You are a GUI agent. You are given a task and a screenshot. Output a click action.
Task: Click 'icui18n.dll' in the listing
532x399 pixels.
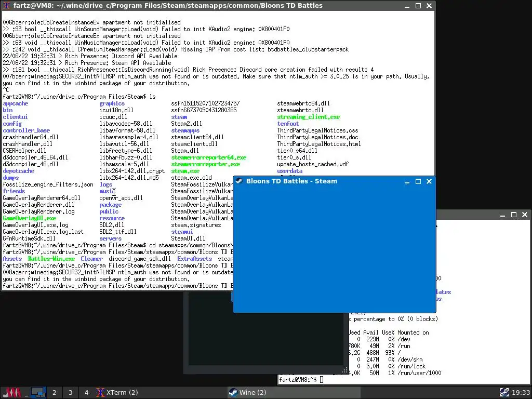coord(116,110)
